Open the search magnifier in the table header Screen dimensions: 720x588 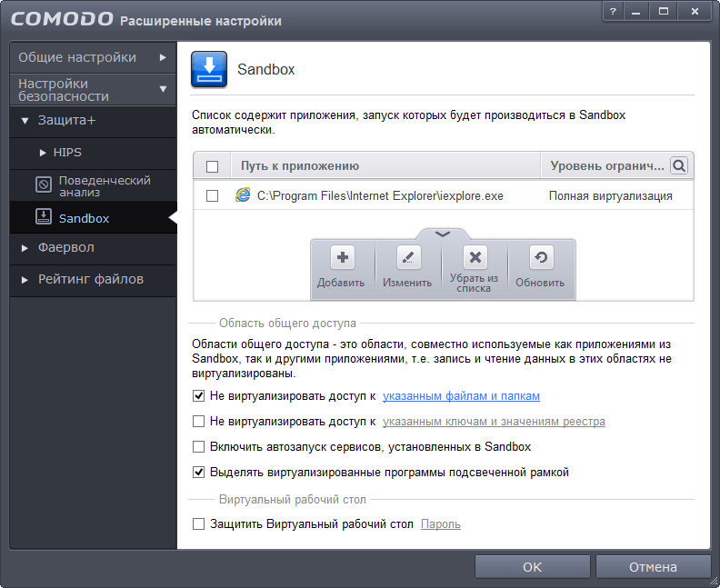pyautogui.click(x=679, y=165)
